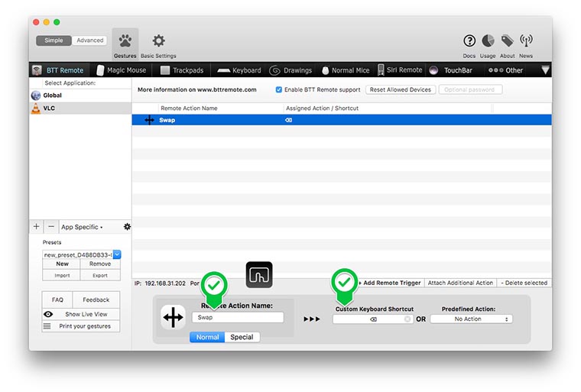The image size is (581, 392).
Task: Open the About tag icon
Action: click(x=507, y=40)
